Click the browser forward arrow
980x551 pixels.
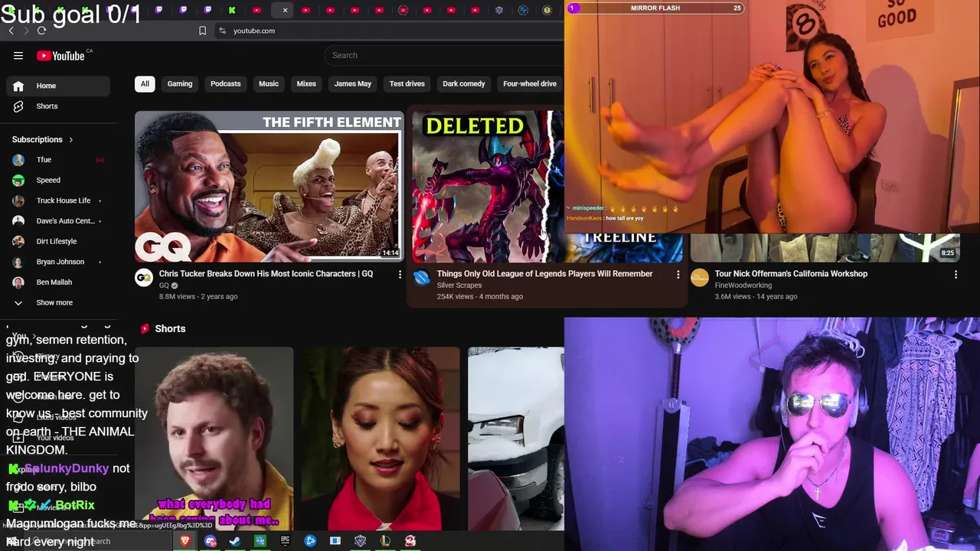[x=26, y=31]
